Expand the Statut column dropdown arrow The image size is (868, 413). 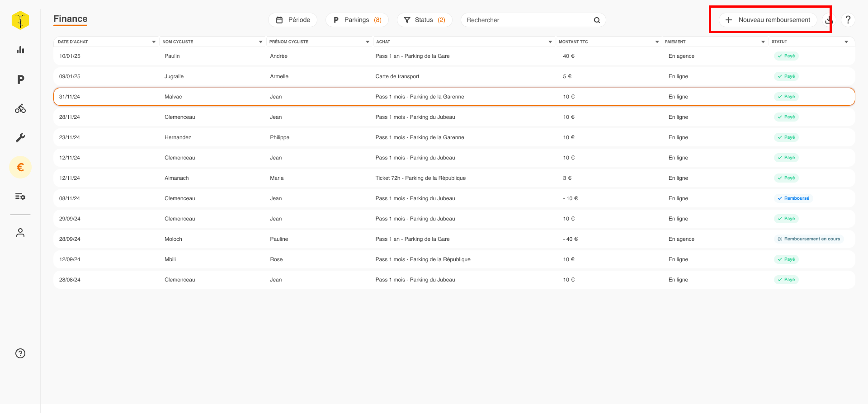[846, 42]
